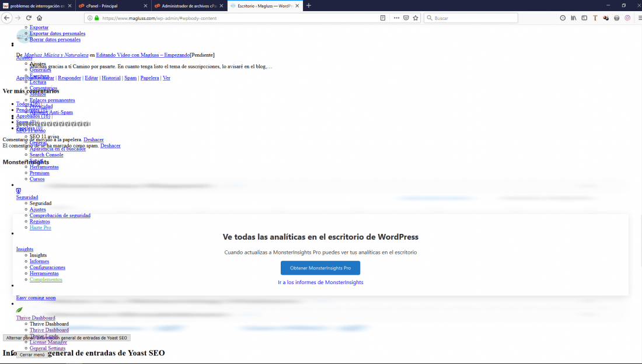The height and width of the screenshot is (364, 642).
Task: Click the Cerrar menú button
Action: click(x=32, y=355)
